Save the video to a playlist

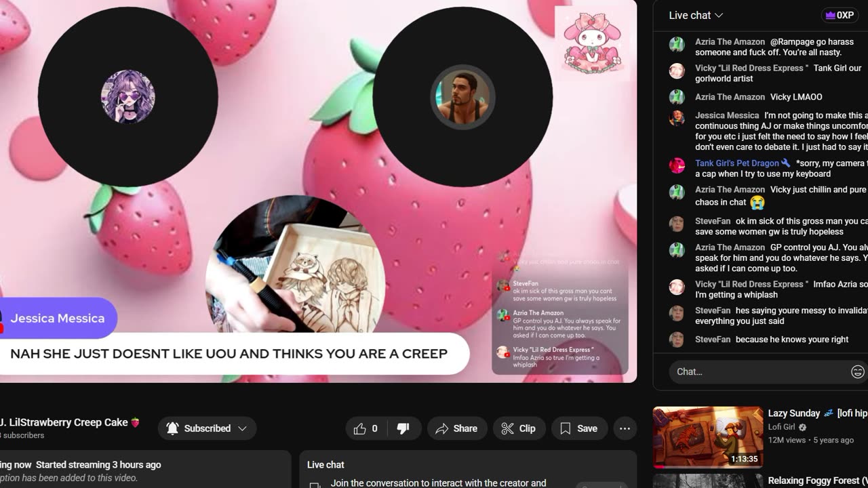pyautogui.click(x=578, y=428)
